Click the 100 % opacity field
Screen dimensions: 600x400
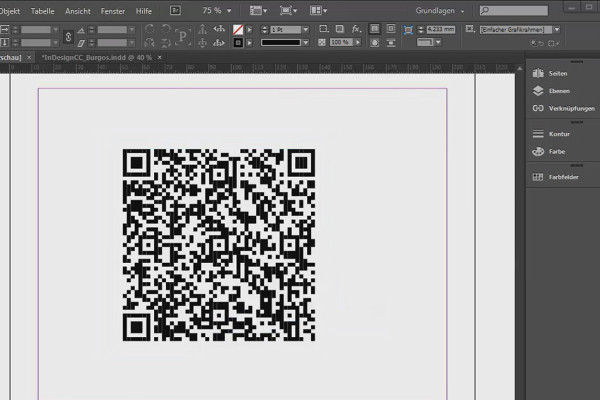pos(341,42)
